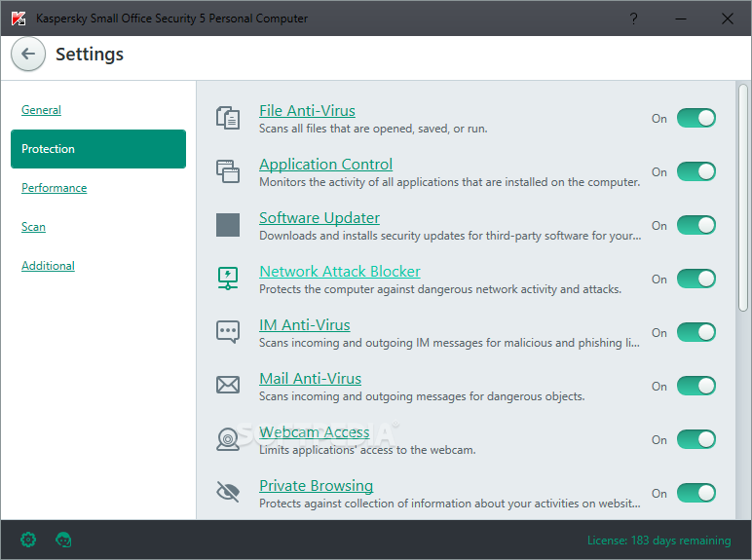Viewport: 752px width, 560px height.
Task: Open the File Anti-Virus link
Action: tap(307, 111)
